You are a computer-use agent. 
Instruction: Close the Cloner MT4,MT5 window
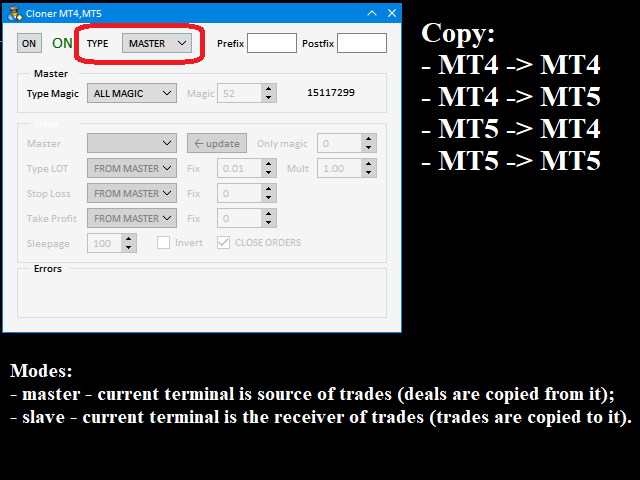(x=392, y=13)
